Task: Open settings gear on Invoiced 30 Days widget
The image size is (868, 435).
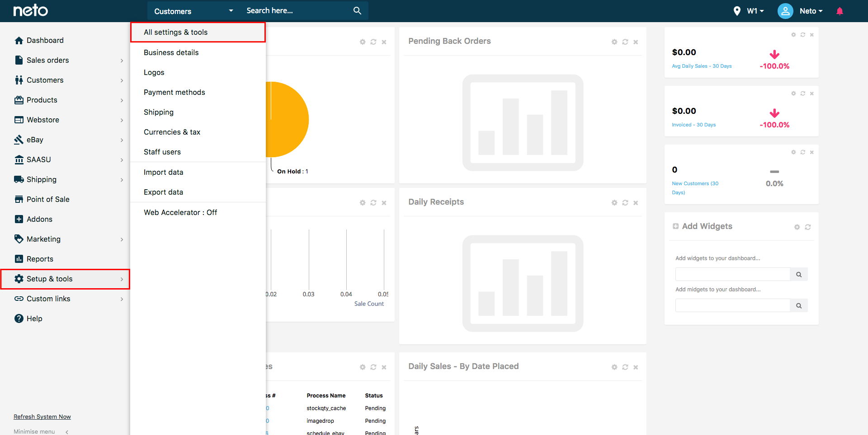Action: tap(793, 94)
